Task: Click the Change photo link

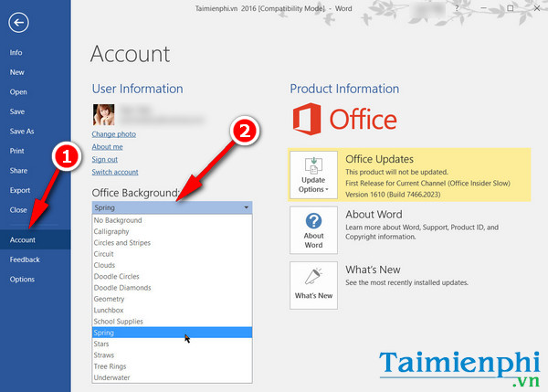Action: [114, 134]
